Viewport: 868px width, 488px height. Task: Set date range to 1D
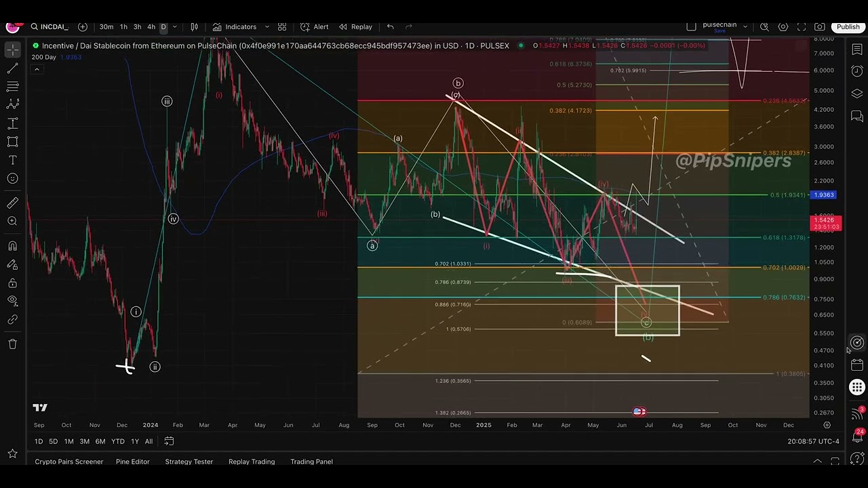pos(39,442)
